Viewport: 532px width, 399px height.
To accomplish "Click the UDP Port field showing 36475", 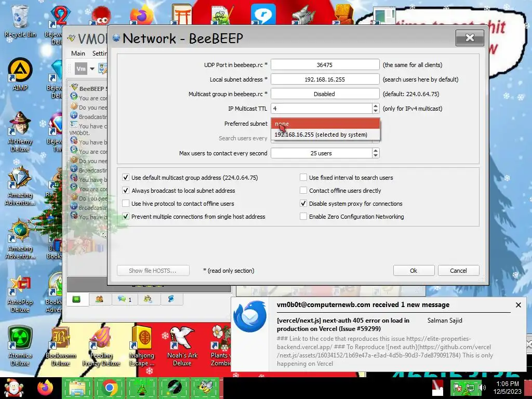I will point(325,65).
